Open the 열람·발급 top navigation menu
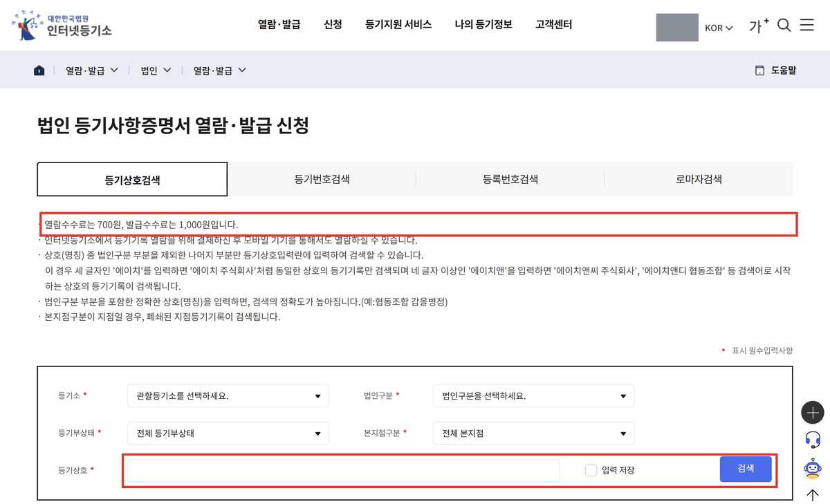830x504 pixels. (279, 24)
